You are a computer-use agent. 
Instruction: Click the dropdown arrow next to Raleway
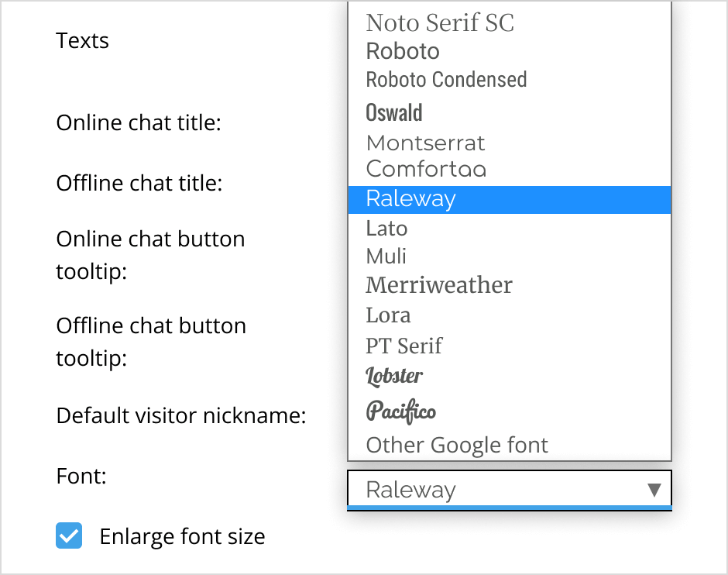654,489
